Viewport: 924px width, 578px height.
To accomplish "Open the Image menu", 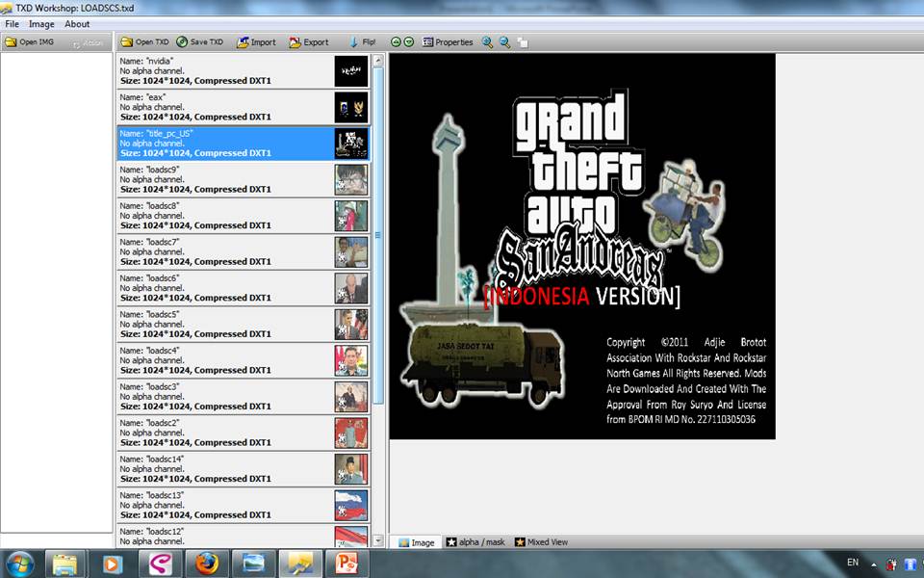I will 41,24.
